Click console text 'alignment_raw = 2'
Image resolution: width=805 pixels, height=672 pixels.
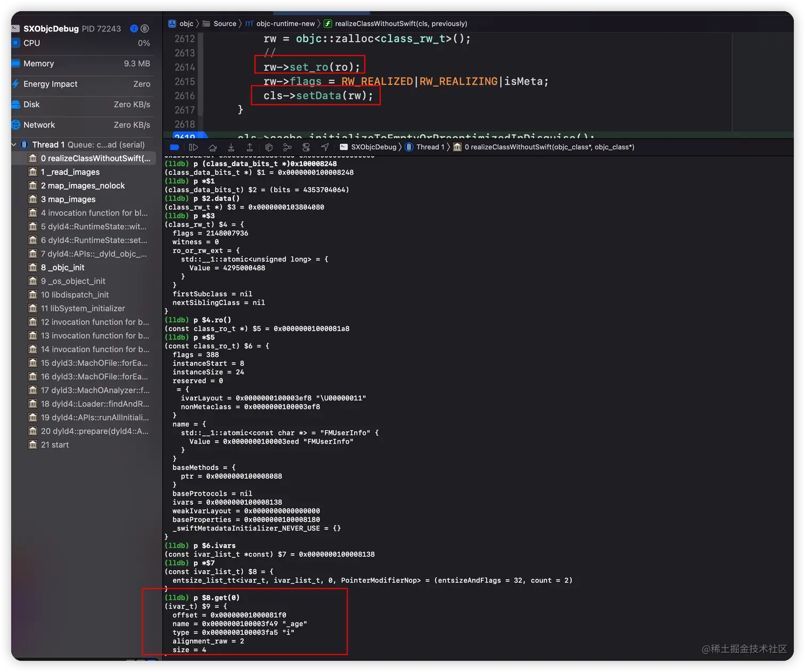tap(208, 641)
